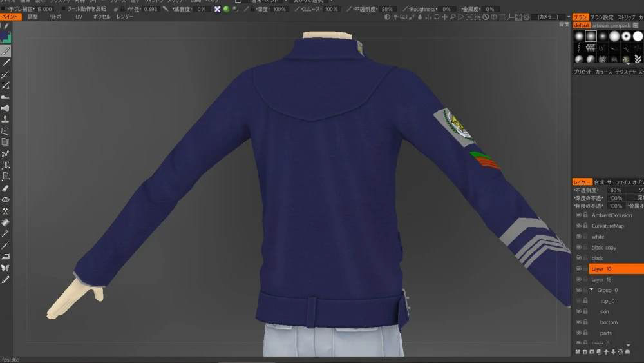Image resolution: width=644 pixels, height=363 pixels.
Task: Select the Fill bucket tool
Action: [5, 222]
